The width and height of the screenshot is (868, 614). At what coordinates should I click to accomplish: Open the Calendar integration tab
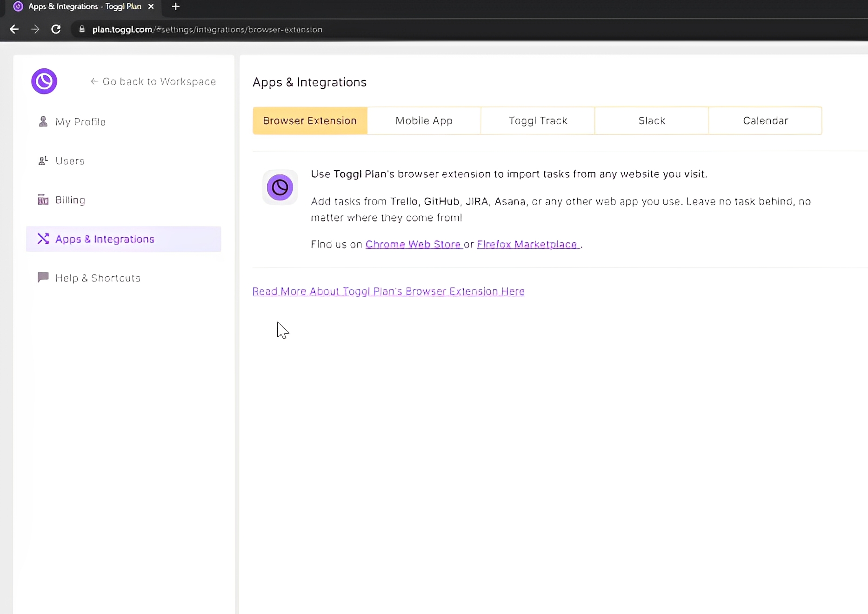click(765, 120)
